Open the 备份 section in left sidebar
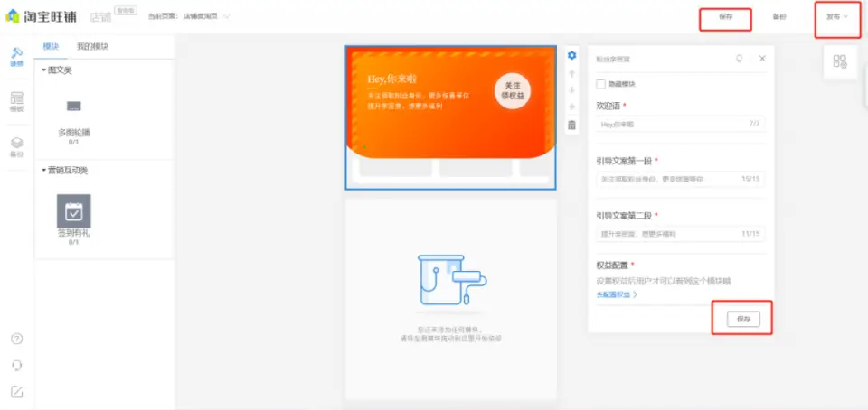Viewport: 868px width, 410px height. point(17,147)
